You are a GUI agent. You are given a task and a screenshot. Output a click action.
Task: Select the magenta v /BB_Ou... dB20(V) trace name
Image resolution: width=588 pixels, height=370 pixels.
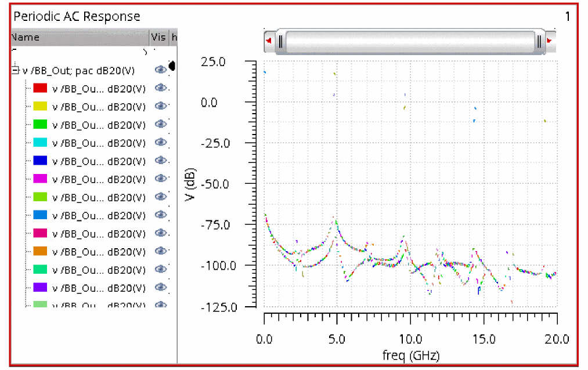click(x=99, y=179)
